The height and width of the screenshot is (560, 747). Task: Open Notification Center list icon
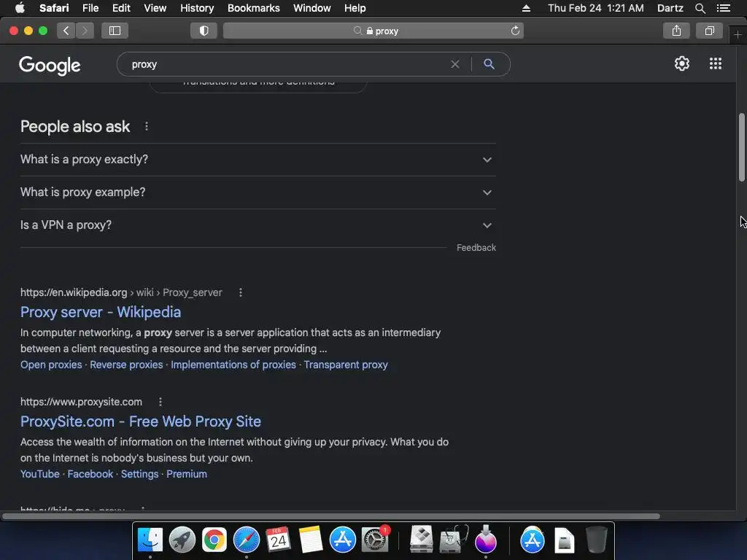[724, 8]
